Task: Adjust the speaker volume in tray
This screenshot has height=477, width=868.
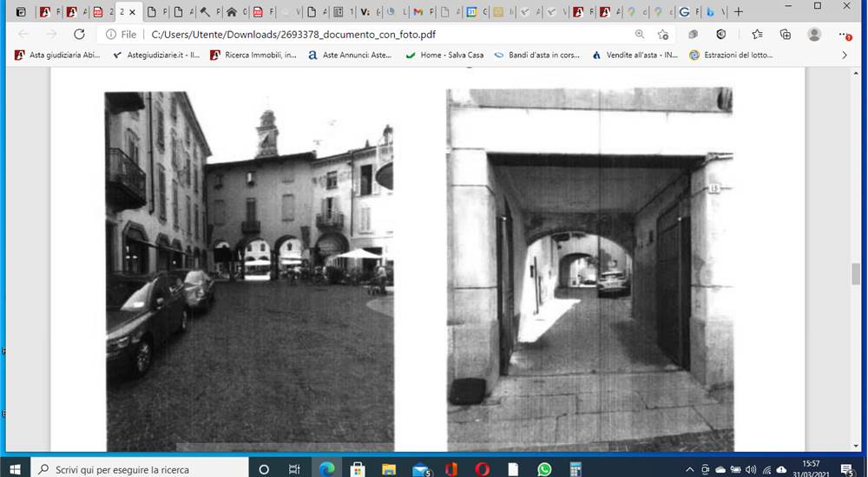Action: [x=751, y=469]
